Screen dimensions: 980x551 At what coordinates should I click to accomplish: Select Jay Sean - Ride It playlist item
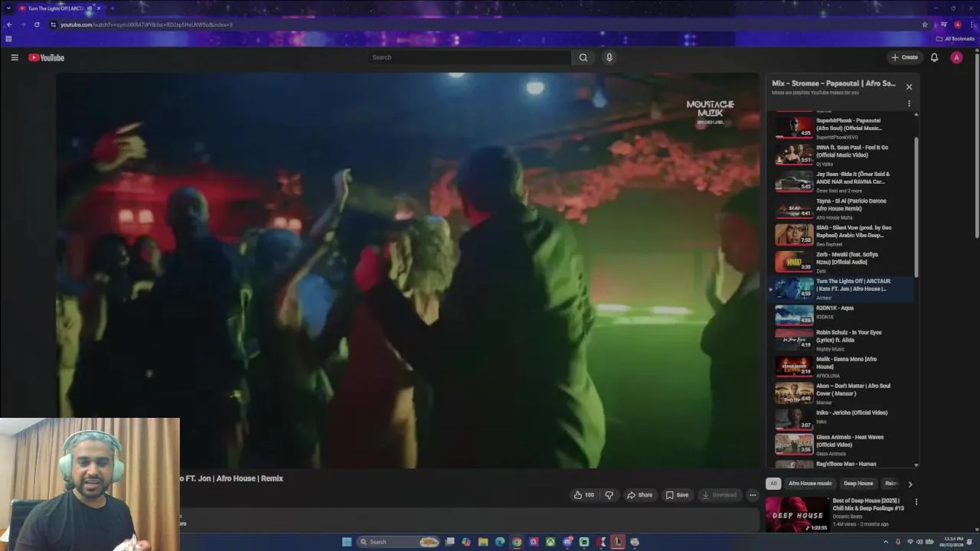pyautogui.click(x=842, y=181)
